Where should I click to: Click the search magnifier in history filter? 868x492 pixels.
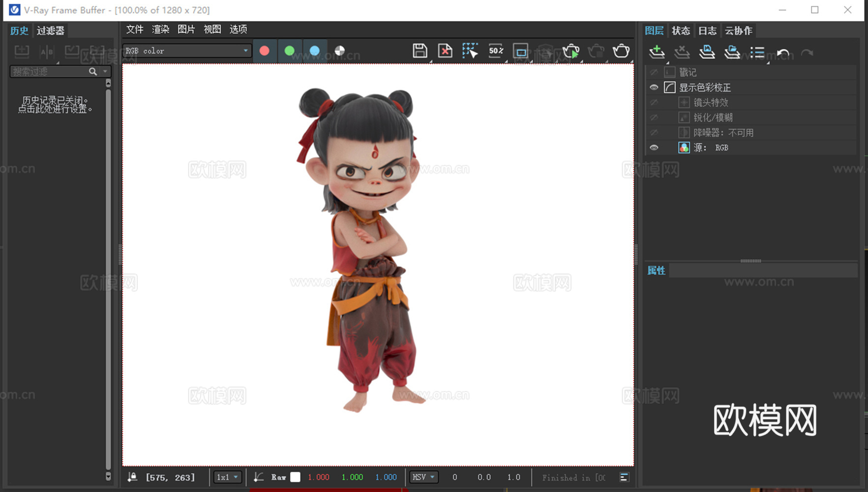tap(92, 72)
